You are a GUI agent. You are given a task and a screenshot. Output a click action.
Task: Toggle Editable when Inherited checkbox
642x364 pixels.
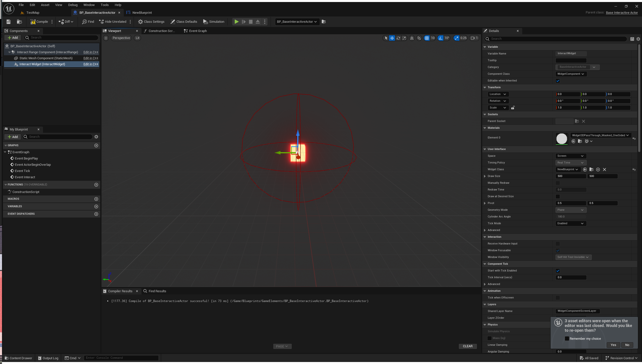click(558, 81)
